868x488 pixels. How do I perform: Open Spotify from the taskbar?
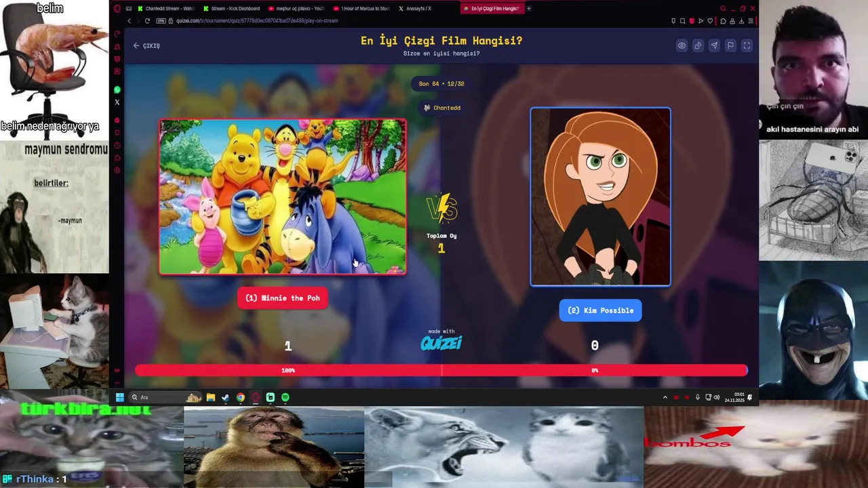pyautogui.click(x=285, y=397)
